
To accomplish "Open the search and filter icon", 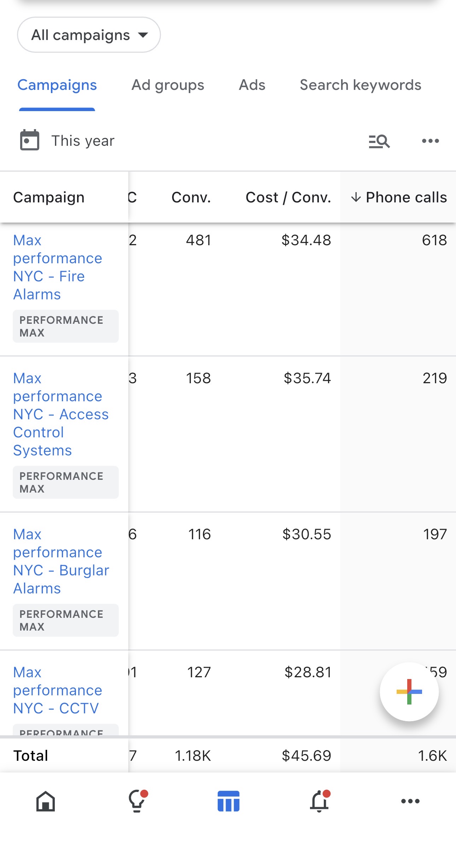I will point(379,141).
